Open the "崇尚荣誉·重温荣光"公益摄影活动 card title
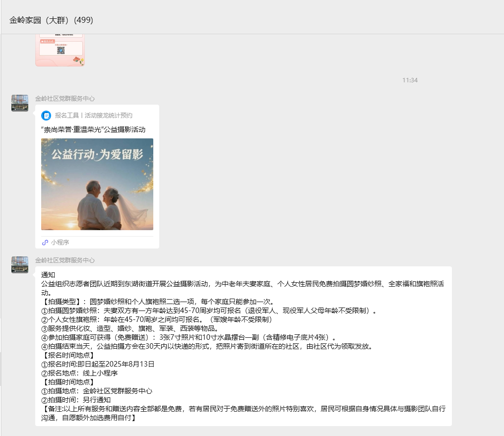The image size is (504, 436). coord(93,129)
